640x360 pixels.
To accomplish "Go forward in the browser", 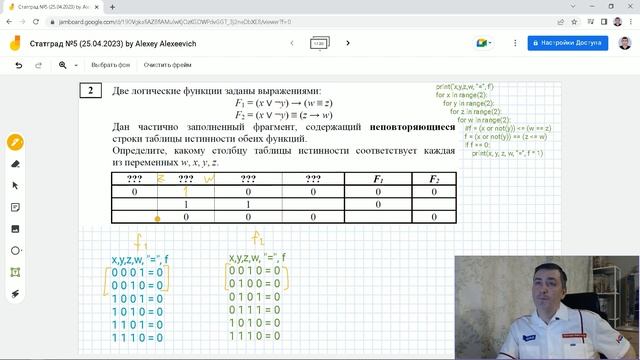I will pos(22,22).
